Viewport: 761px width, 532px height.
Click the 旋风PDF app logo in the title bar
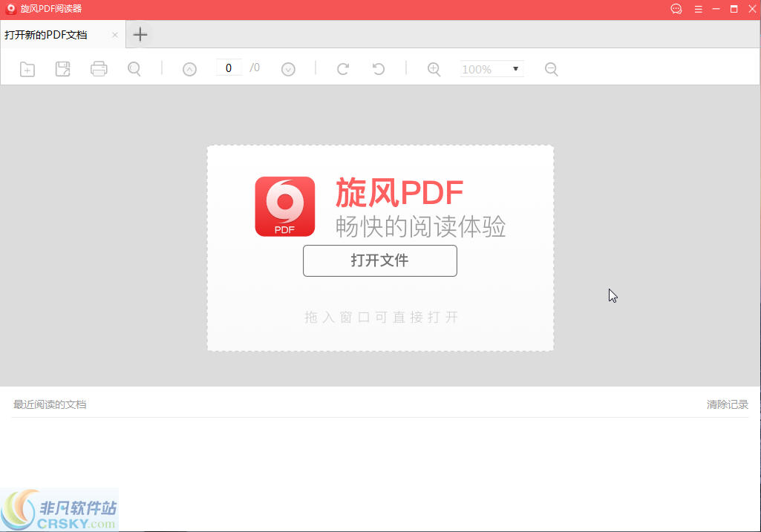coord(10,9)
